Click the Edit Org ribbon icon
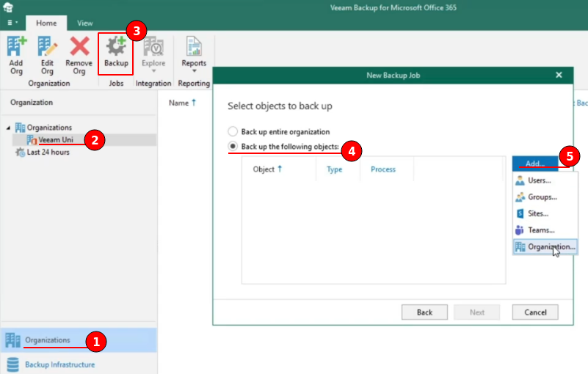The height and width of the screenshot is (374, 588). [47, 46]
